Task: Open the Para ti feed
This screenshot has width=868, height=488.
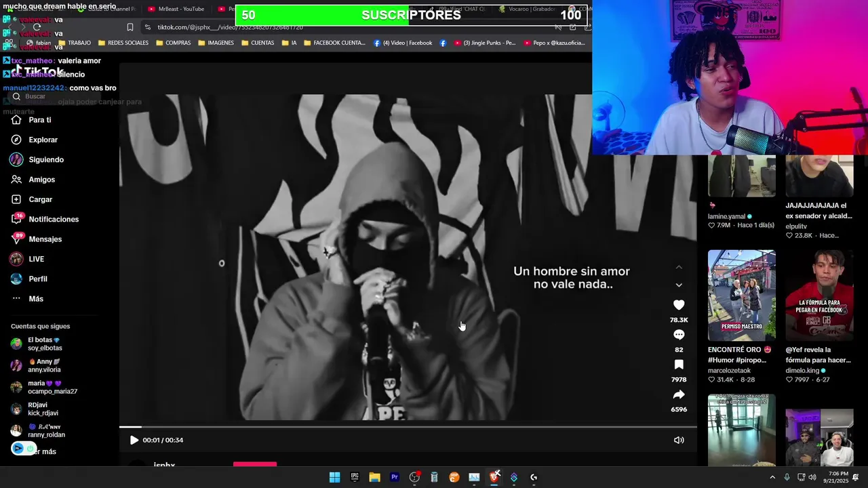Action: click(x=31, y=120)
